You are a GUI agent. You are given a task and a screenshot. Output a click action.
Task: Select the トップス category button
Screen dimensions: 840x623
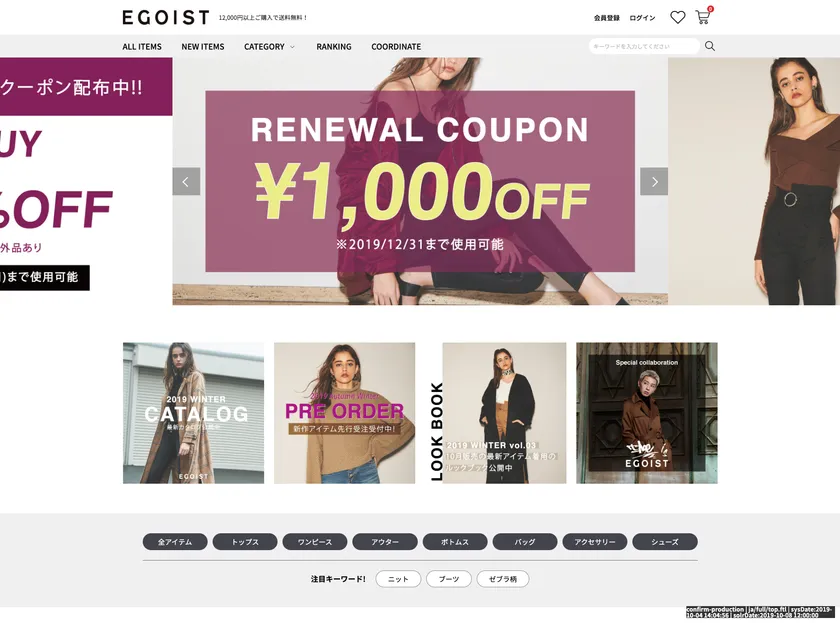[245, 542]
